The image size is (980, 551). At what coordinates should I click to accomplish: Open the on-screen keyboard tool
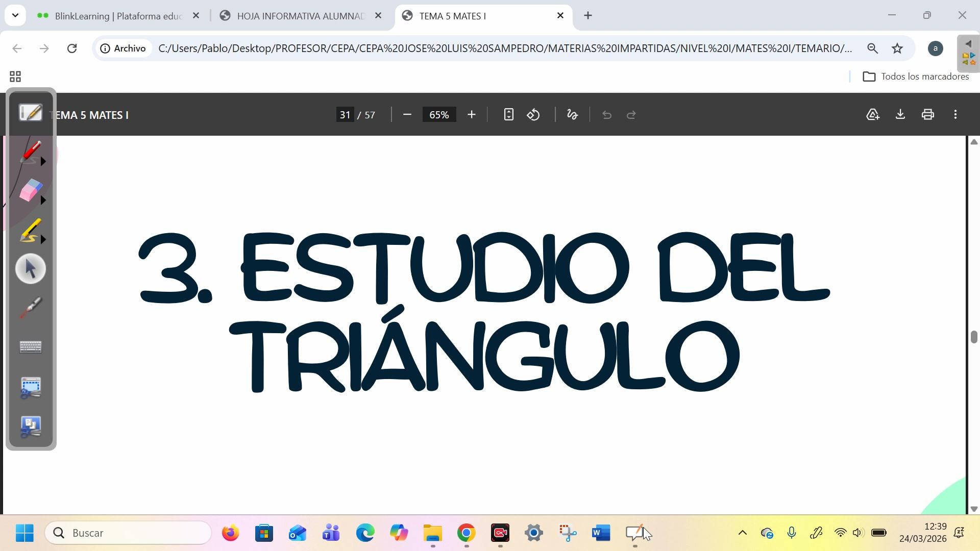point(31,347)
